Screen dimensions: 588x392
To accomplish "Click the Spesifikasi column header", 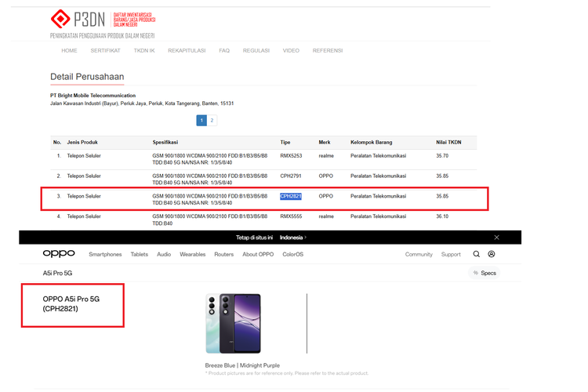I will pyautogui.click(x=165, y=143).
